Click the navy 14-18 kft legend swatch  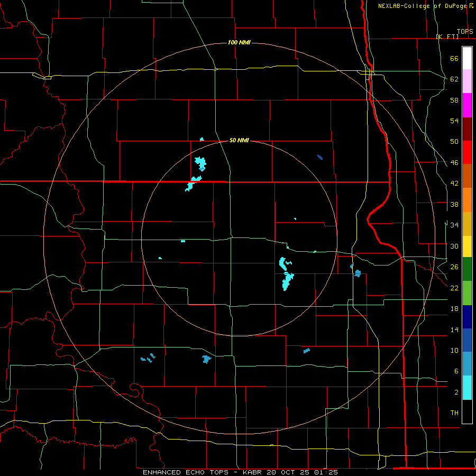[467, 317]
